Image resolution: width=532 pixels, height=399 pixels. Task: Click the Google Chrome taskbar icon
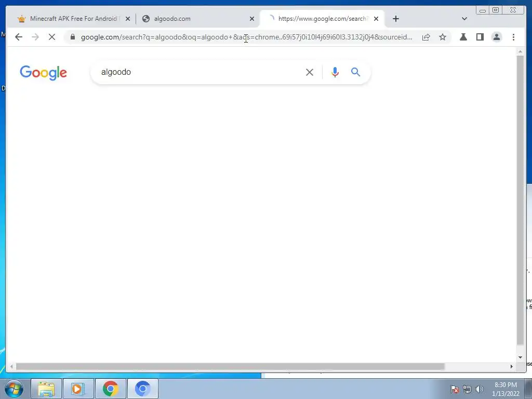(111, 389)
